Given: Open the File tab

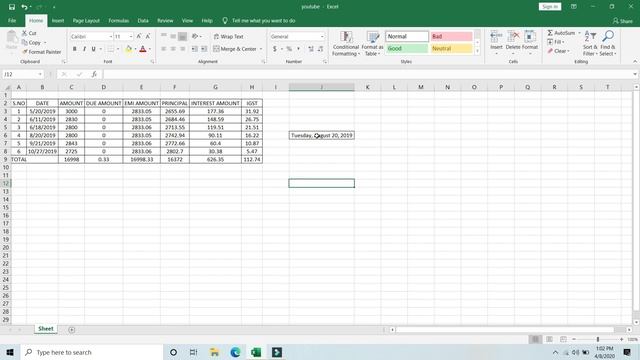Looking at the screenshot, I should click(x=12, y=20).
